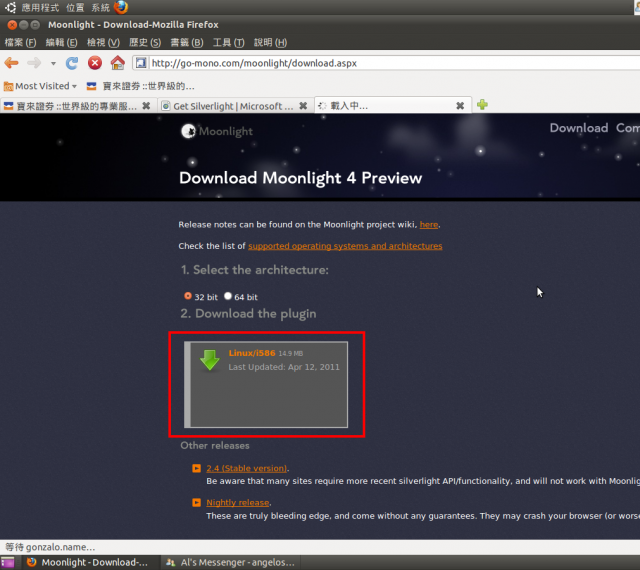Click the Moonlight logo in page header

click(217, 131)
